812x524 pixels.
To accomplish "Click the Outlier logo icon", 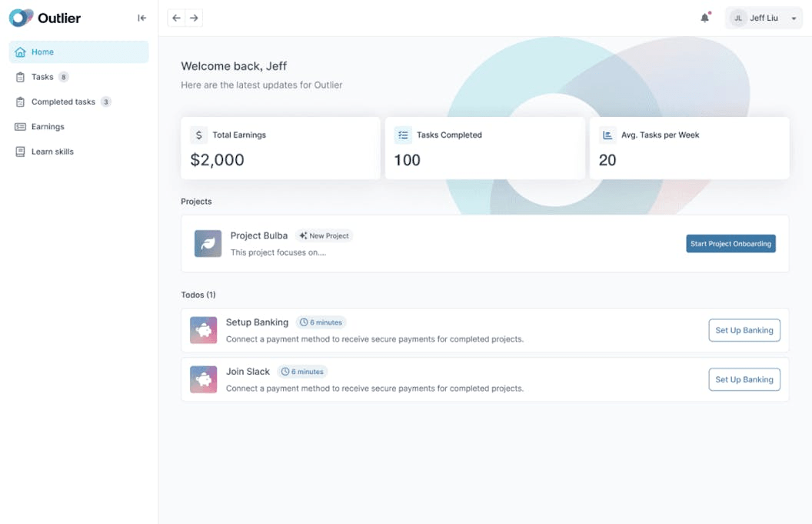I will [x=21, y=18].
